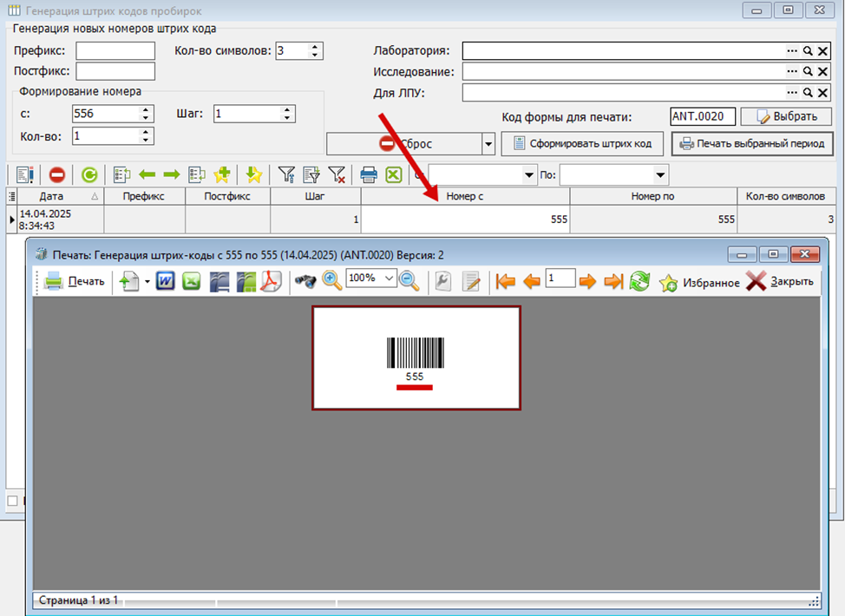Export report to PDF file
Screen dimensions: 845x616
click(272, 281)
